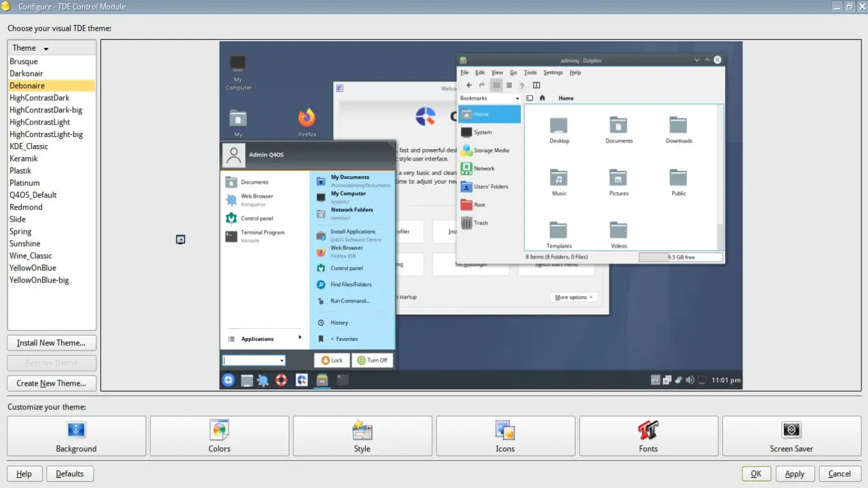This screenshot has height=488, width=868.
Task: Open the Fonts customization
Action: pos(649,436)
